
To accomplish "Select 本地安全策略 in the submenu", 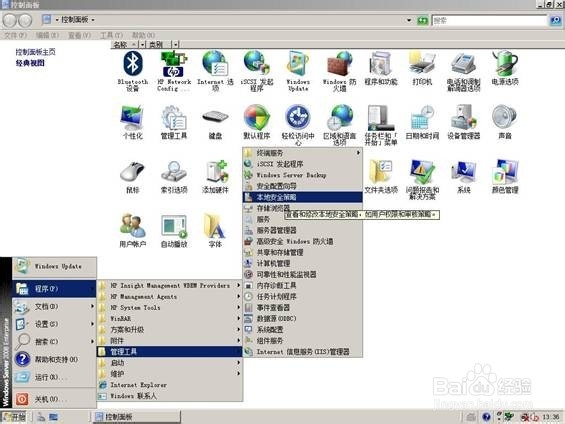I will (303, 197).
